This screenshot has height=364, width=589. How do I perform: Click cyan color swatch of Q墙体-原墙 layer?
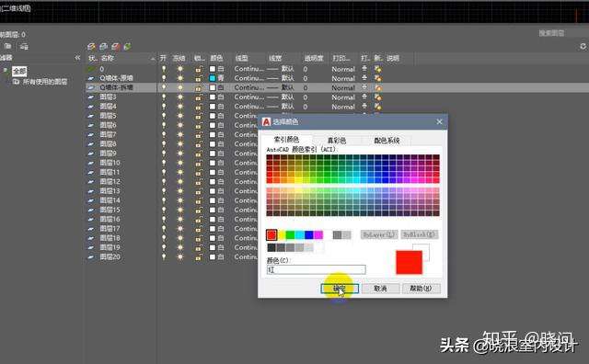[x=213, y=78]
